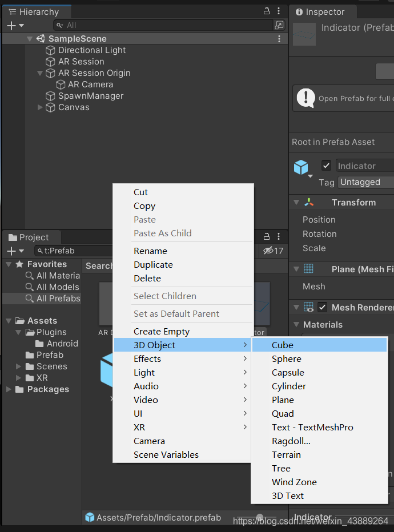This screenshot has height=532, width=394.
Task: Toggle hidden packages eye icon showing 17
Action: pyautogui.click(x=273, y=251)
